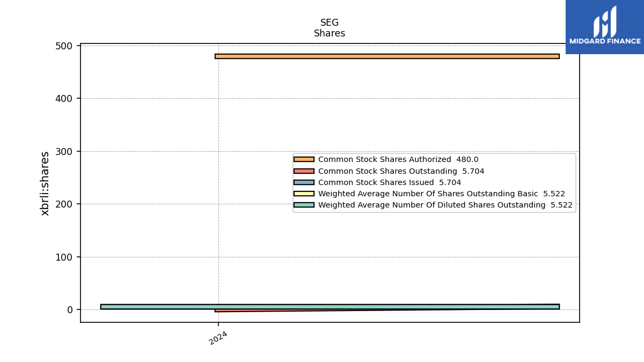Click the teal Weighted Average Diluted legend swatch
Screen dimensions: 644x362
point(304,205)
